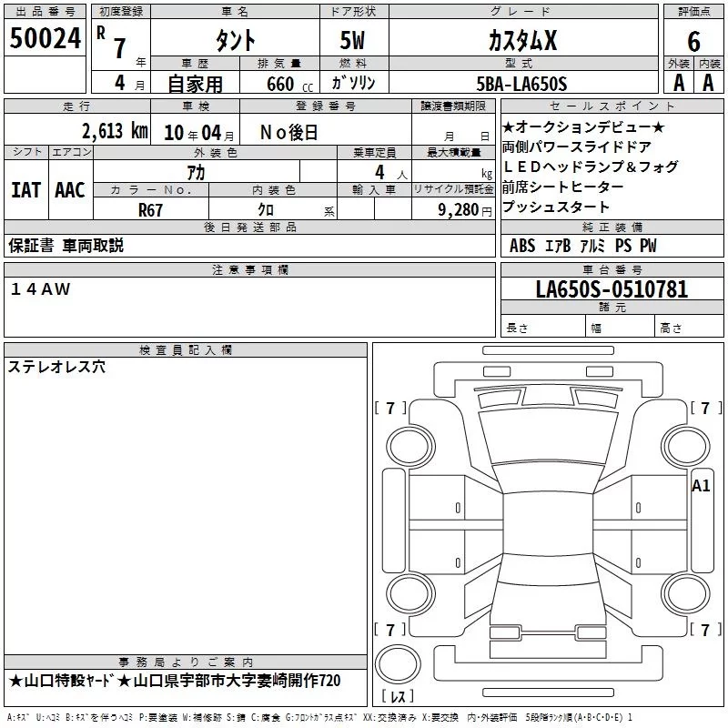Click the bottom-right [7] tire marker
This screenshot has width=728, height=728.
coord(704,630)
